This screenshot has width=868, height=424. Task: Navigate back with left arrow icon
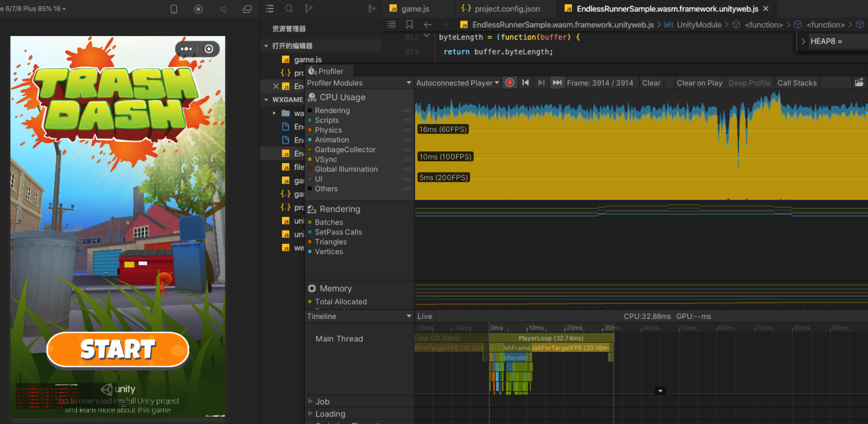[x=428, y=24]
